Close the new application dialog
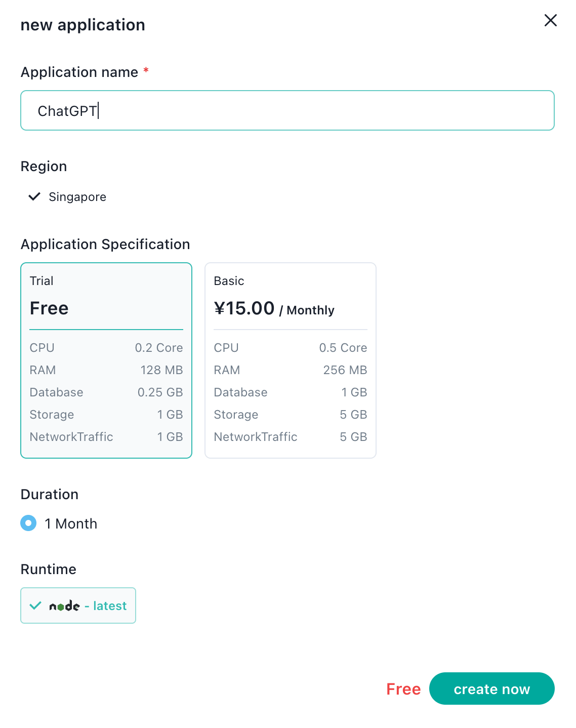Viewport: 576px width, 728px height. tap(550, 20)
